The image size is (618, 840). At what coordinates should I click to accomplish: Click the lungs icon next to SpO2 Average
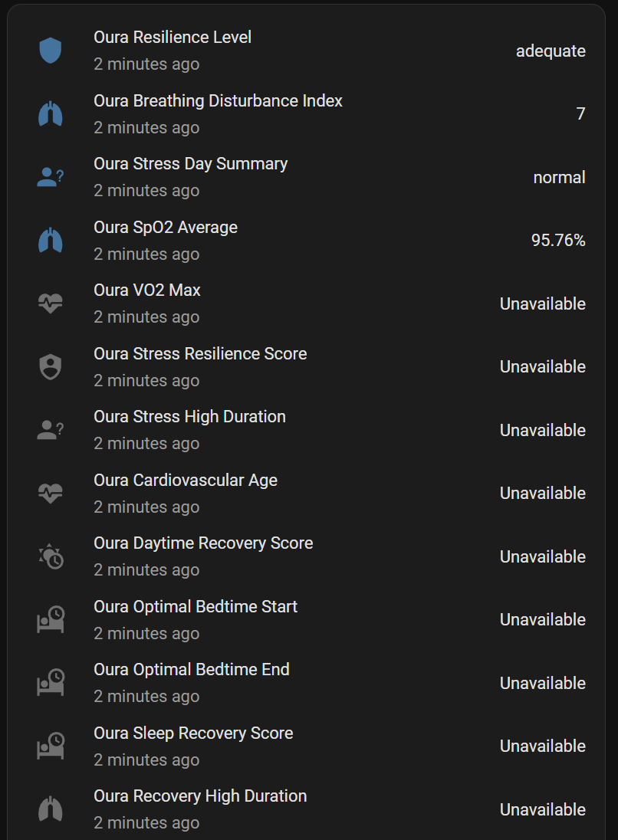point(50,241)
